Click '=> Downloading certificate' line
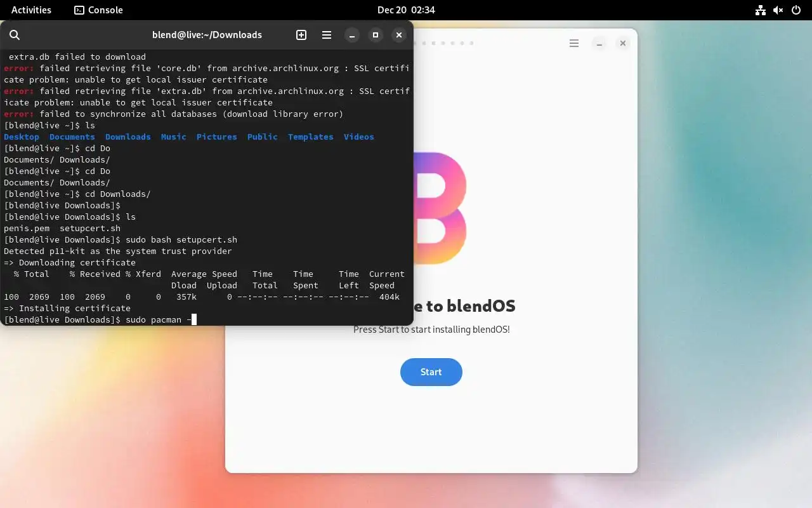 coord(70,262)
